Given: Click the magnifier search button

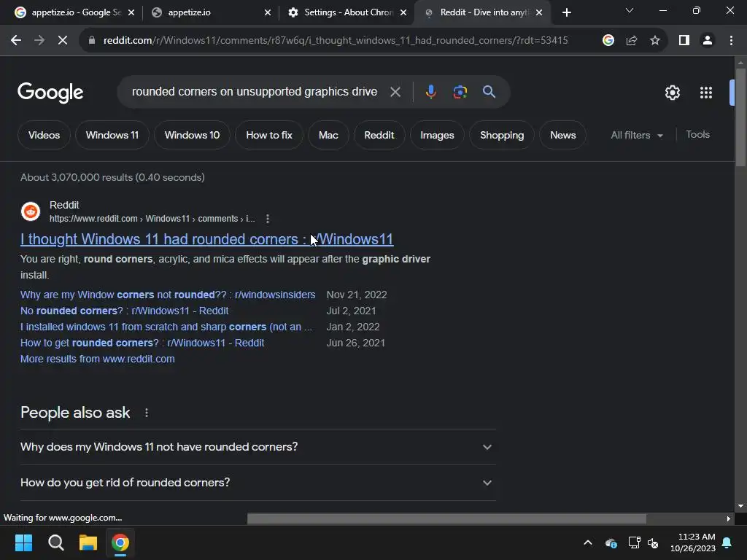Looking at the screenshot, I should pyautogui.click(x=489, y=92).
